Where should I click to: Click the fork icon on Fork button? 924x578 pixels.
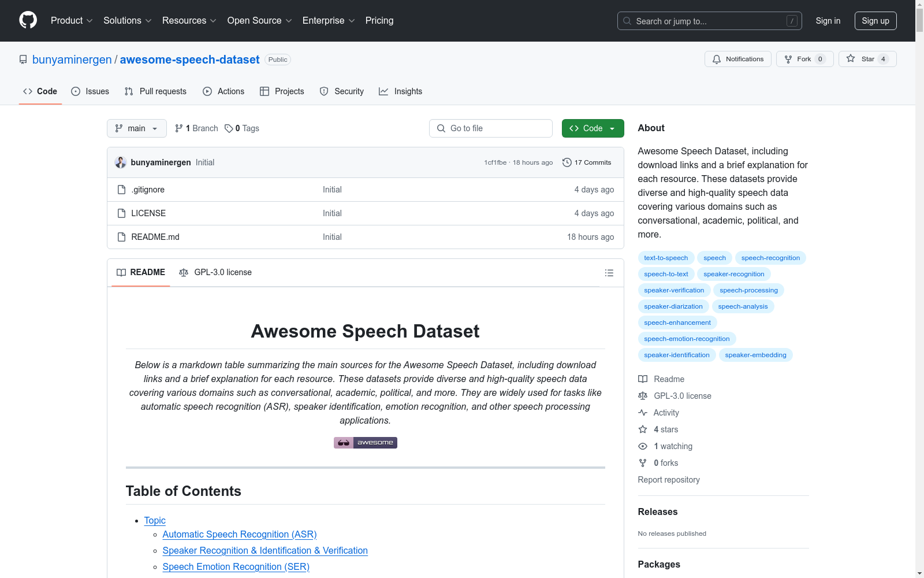788,59
